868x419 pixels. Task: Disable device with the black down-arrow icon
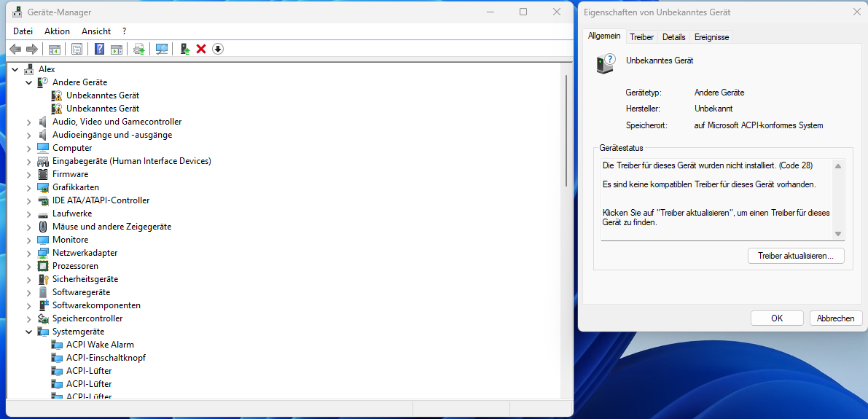point(218,50)
